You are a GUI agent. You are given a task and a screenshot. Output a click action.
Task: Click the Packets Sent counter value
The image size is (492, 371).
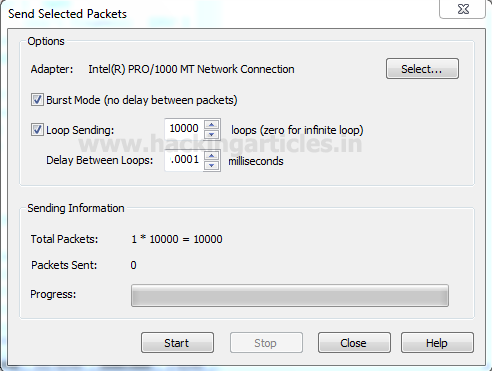coord(133,265)
